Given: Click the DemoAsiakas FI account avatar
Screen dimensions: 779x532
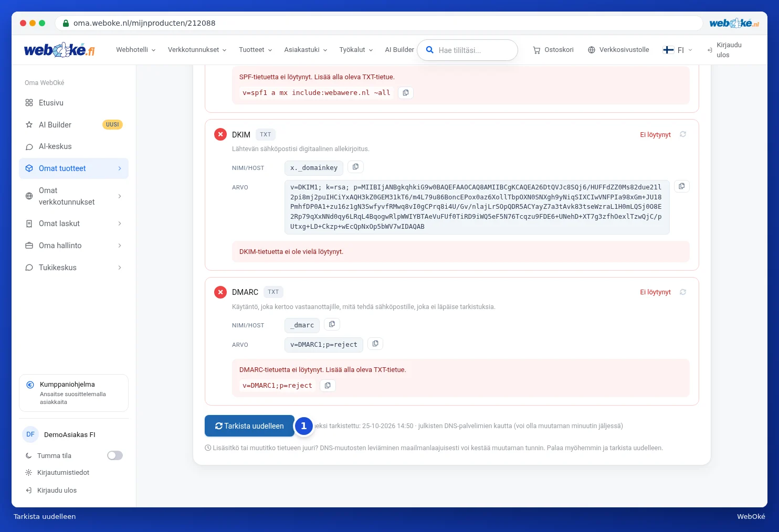Looking at the screenshot, I should (30, 434).
